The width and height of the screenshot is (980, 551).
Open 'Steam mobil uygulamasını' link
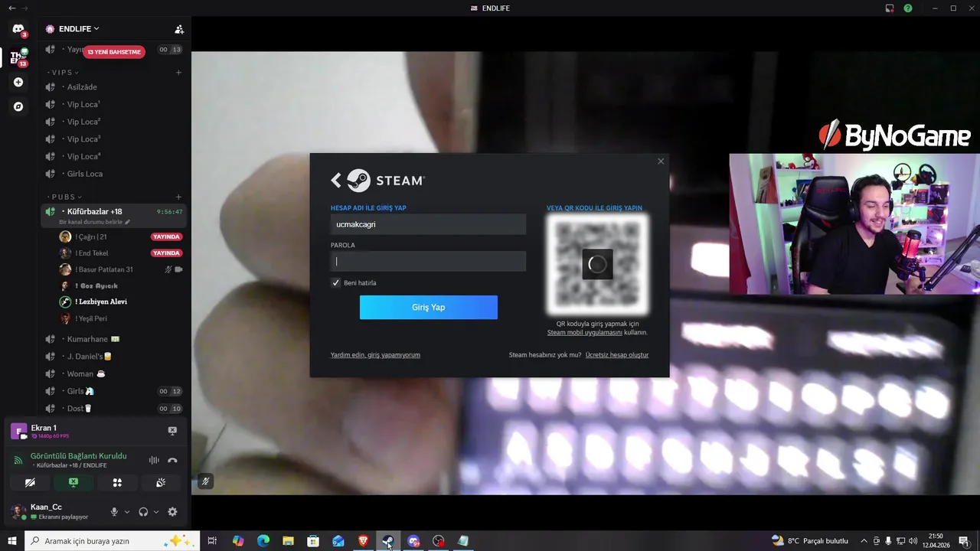tap(585, 332)
